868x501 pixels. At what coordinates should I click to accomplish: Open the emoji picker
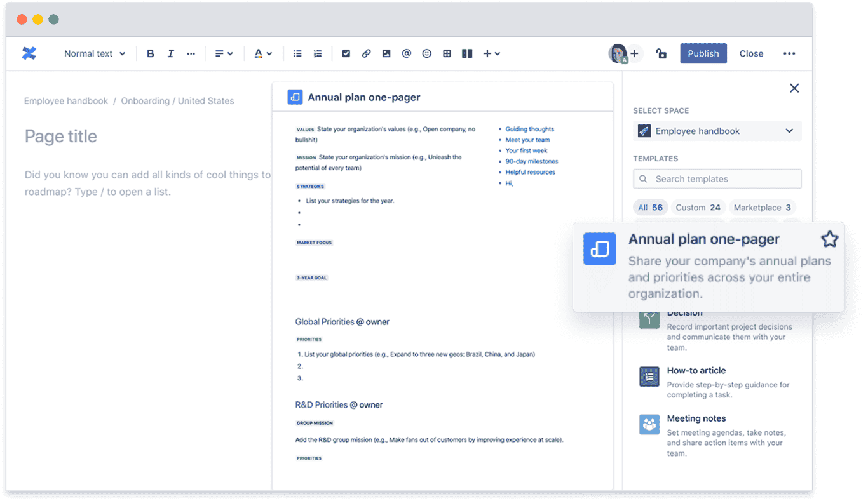pyautogui.click(x=426, y=53)
